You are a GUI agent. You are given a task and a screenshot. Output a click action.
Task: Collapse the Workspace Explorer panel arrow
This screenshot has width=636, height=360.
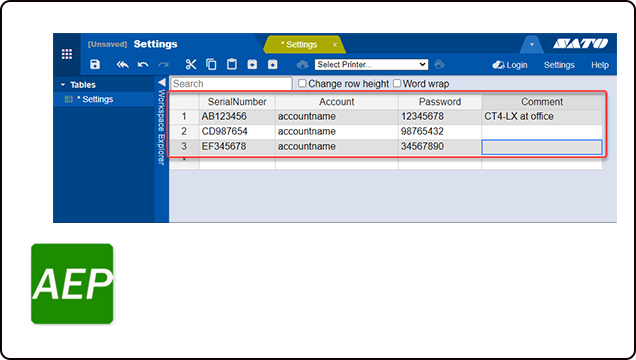point(162,83)
